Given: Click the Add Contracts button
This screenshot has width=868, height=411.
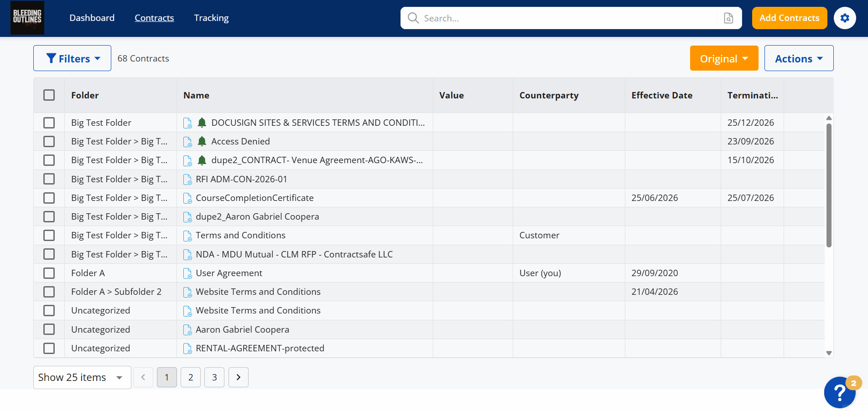Looking at the screenshot, I should click(x=789, y=18).
